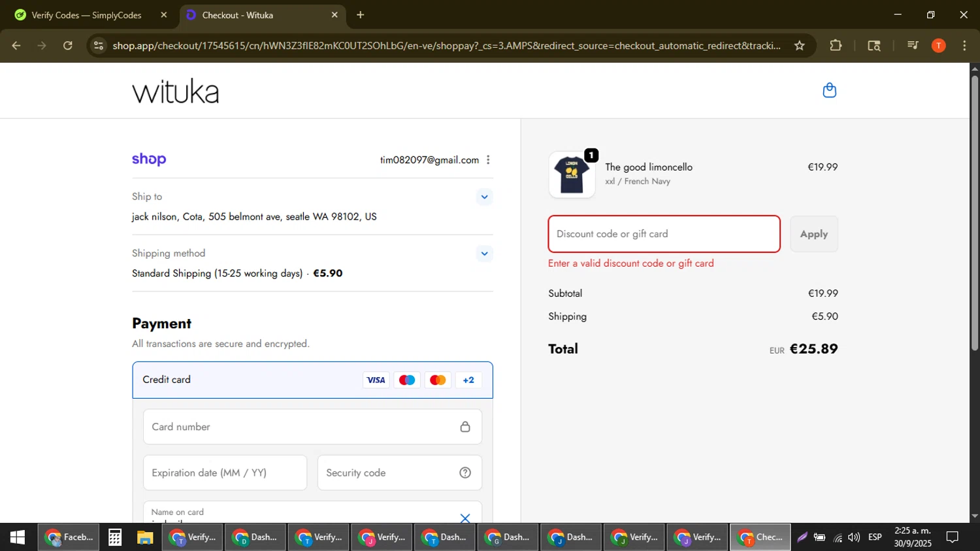Focus the Name on card field

point(312,512)
